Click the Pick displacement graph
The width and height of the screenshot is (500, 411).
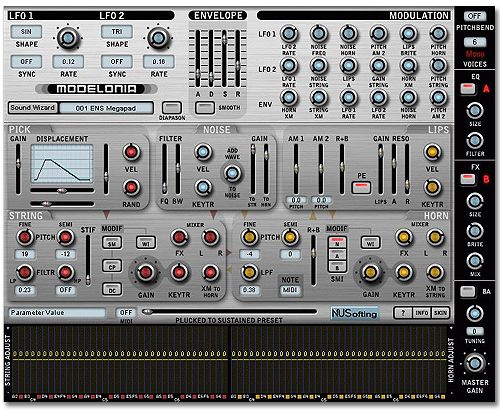click(x=62, y=164)
